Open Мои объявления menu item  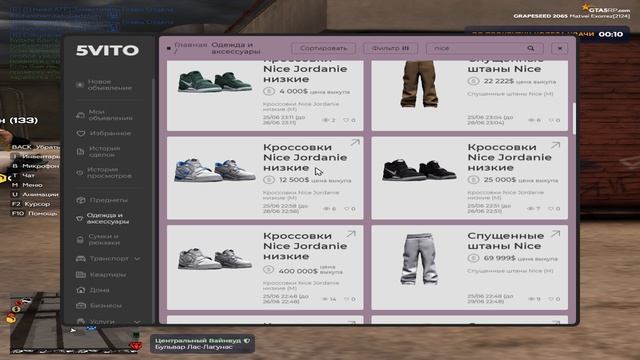(x=110, y=115)
